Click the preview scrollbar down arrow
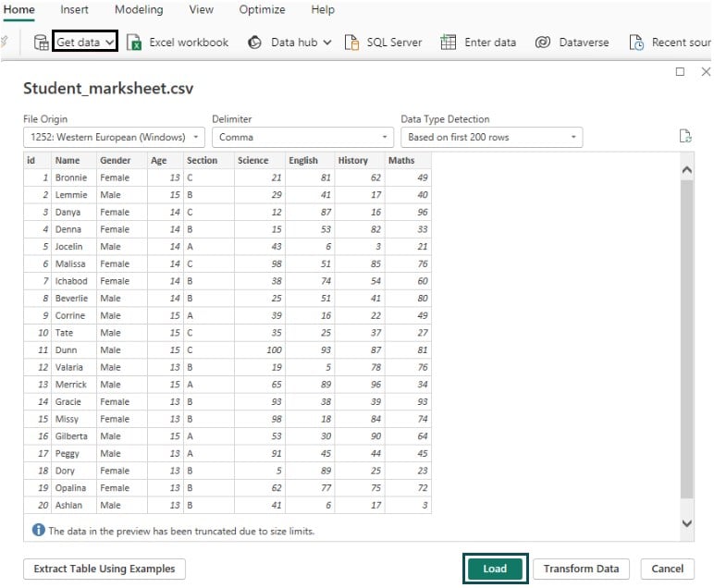Screen dimensions: 714x588 686,523
